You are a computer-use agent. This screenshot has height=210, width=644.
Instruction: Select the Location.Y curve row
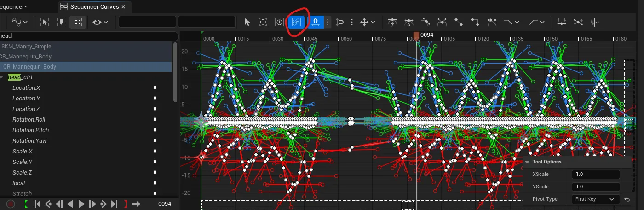pos(86,98)
